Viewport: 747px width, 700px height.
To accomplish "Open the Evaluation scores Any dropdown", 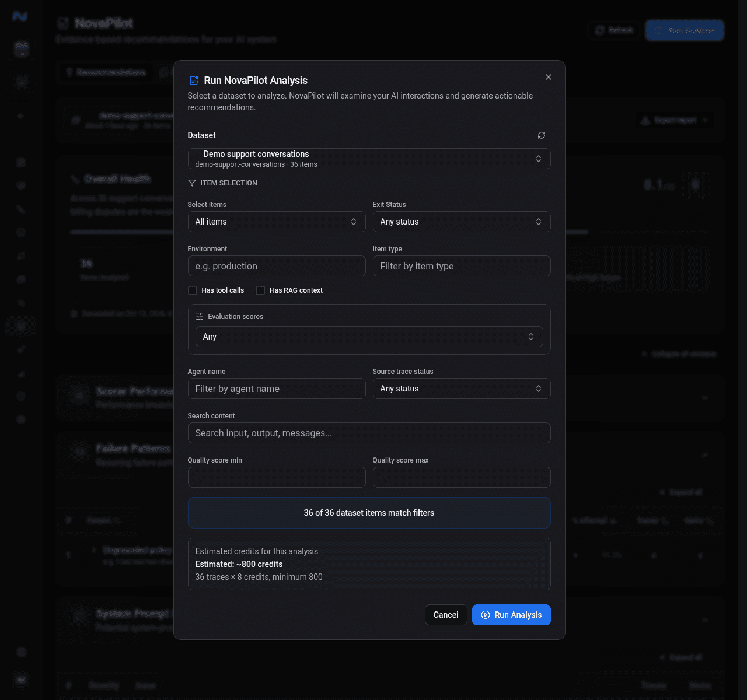I will pos(369,337).
